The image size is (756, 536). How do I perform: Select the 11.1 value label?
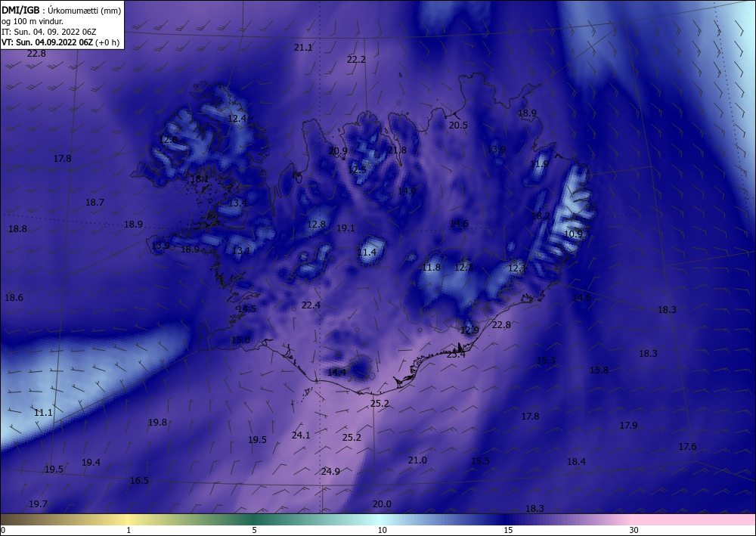click(43, 413)
